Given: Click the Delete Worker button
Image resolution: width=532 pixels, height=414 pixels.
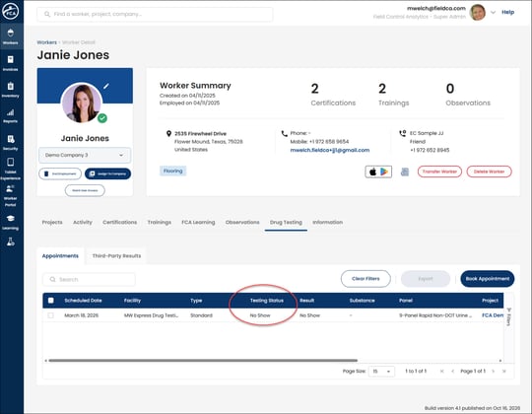Looking at the screenshot, I should tap(489, 172).
